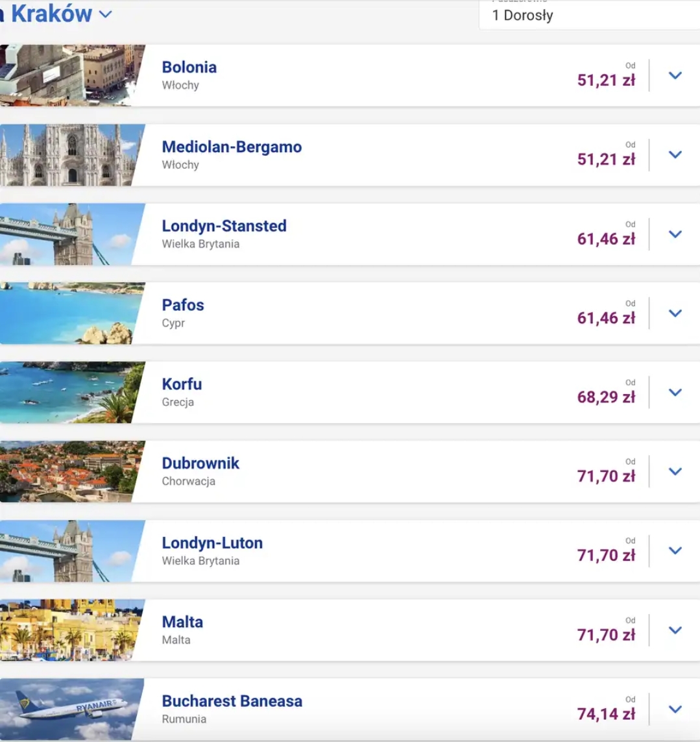The image size is (700, 742).
Task: Expand the Bucharest Baneasa row chevron
Action: coord(675,709)
